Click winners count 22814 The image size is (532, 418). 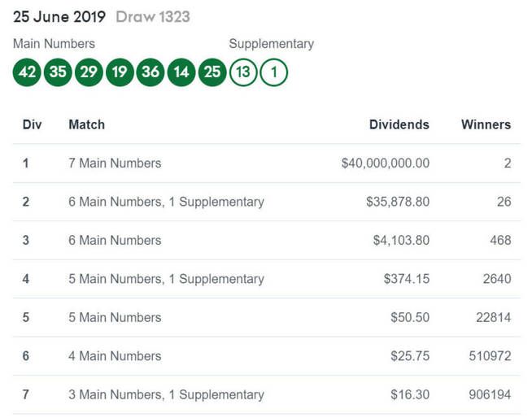point(493,318)
